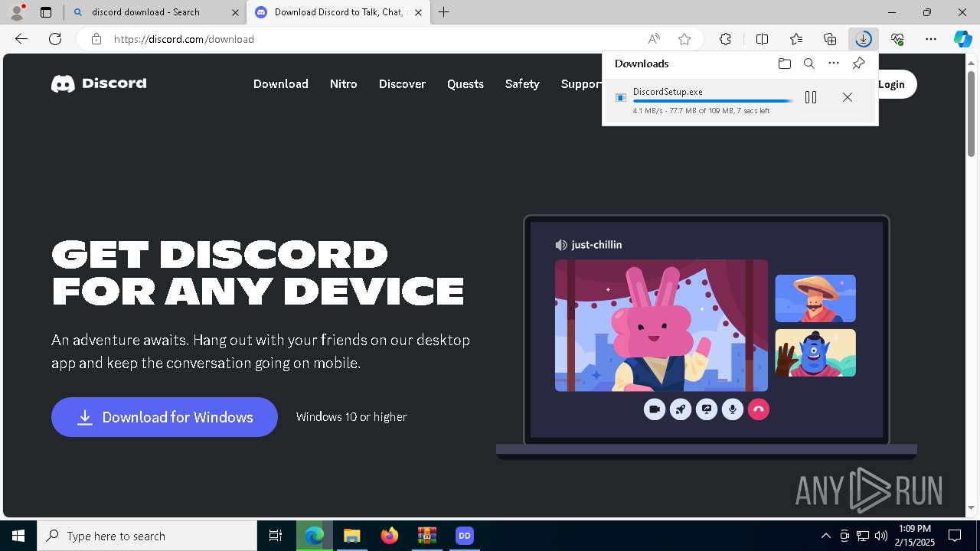Show hidden tray icons
980x551 pixels.
coord(826,536)
